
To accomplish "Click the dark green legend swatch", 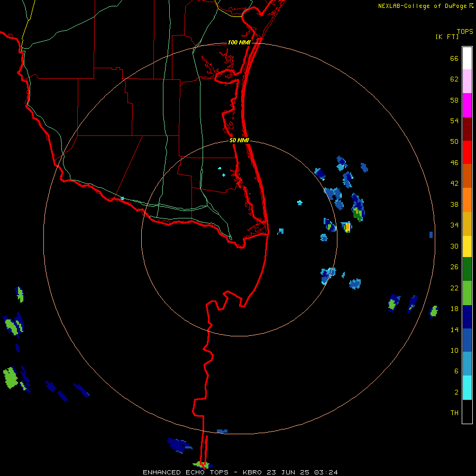I will click(467, 269).
